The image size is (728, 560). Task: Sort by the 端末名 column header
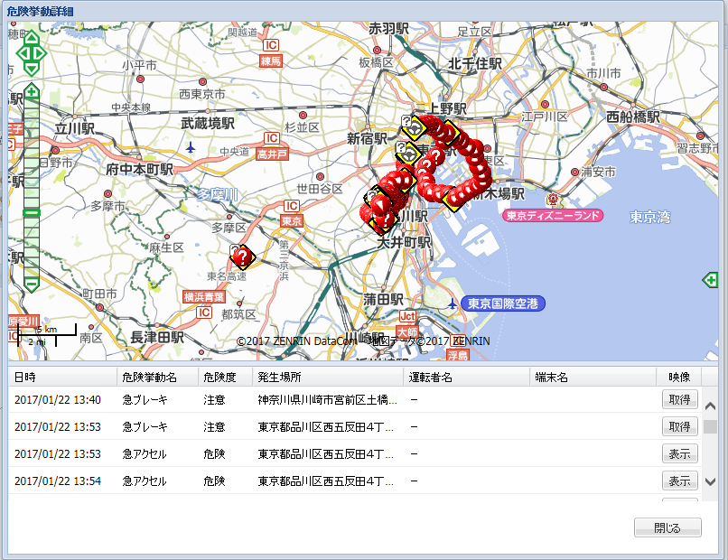(x=593, y=377)
